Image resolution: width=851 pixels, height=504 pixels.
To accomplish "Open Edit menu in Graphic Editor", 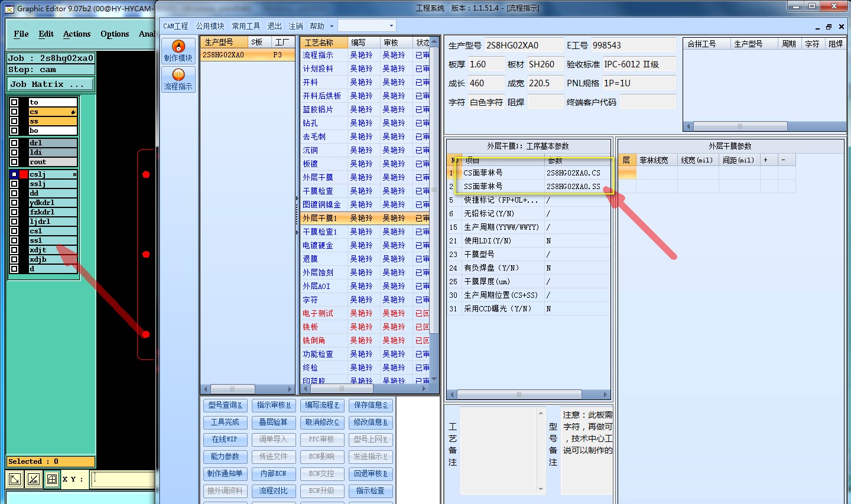I will point(46,34).
